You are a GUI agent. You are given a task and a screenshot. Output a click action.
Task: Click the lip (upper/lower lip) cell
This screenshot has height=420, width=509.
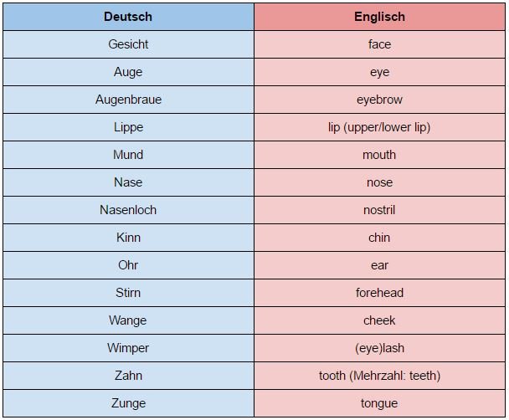click(379, 127)
